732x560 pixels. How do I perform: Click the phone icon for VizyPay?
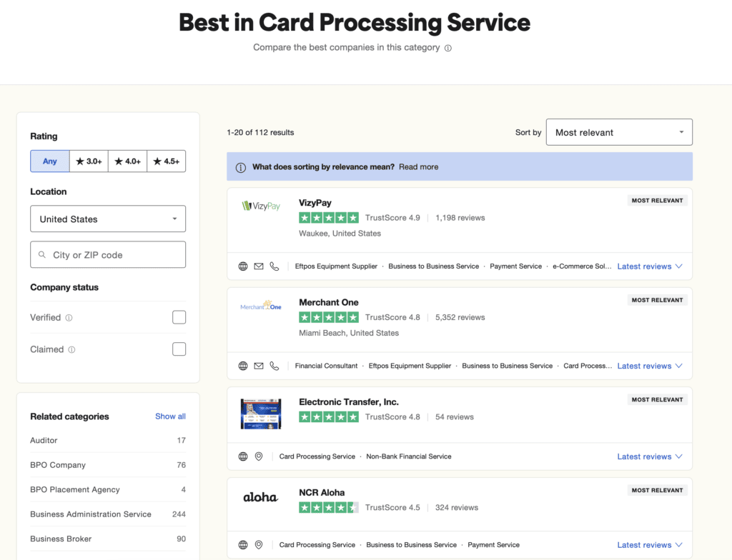pyautogui.click(x=274, y=266)
